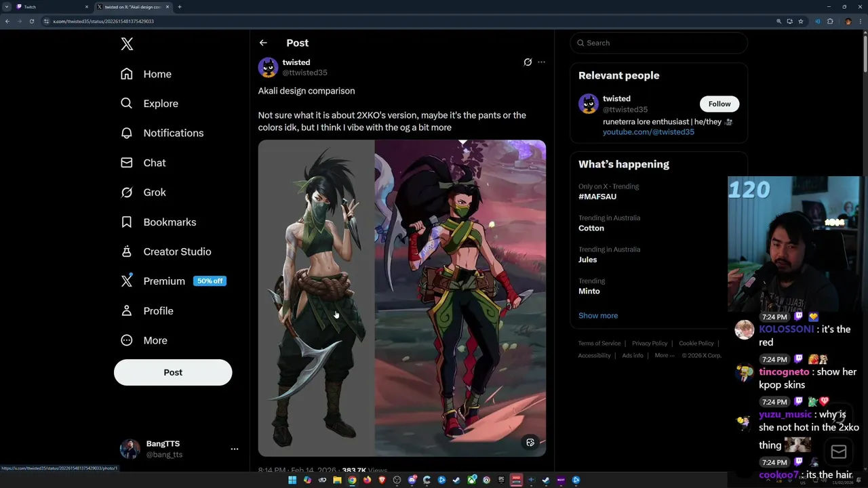868x488 pixels.
Task: Open Accessibility footer link
Action: pos(595,356)
